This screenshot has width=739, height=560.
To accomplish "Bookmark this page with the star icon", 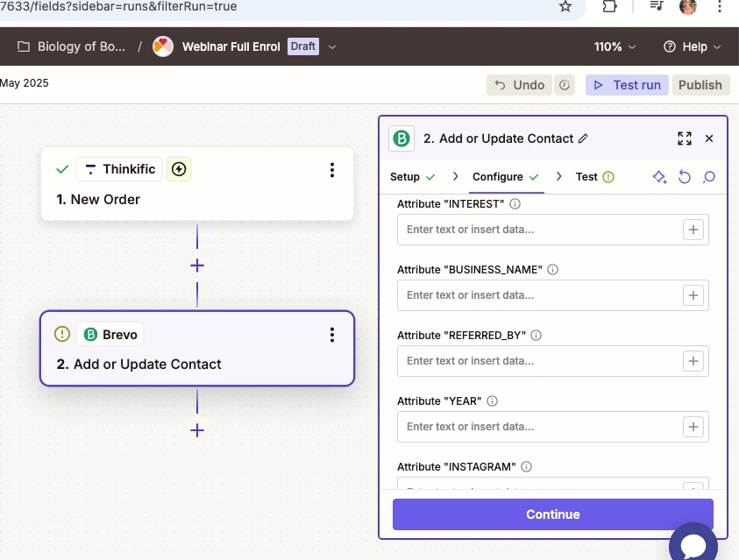I will click(x=565, y=7).
